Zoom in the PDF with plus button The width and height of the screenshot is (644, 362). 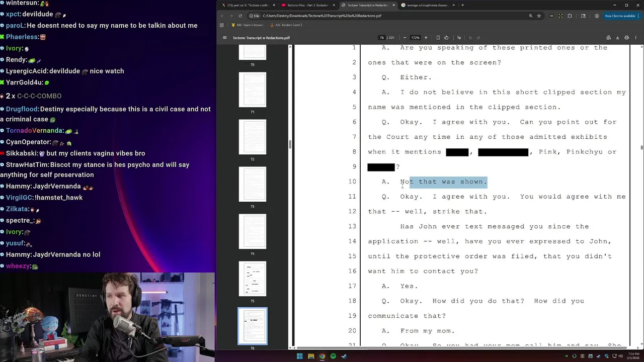pos(426,38)
